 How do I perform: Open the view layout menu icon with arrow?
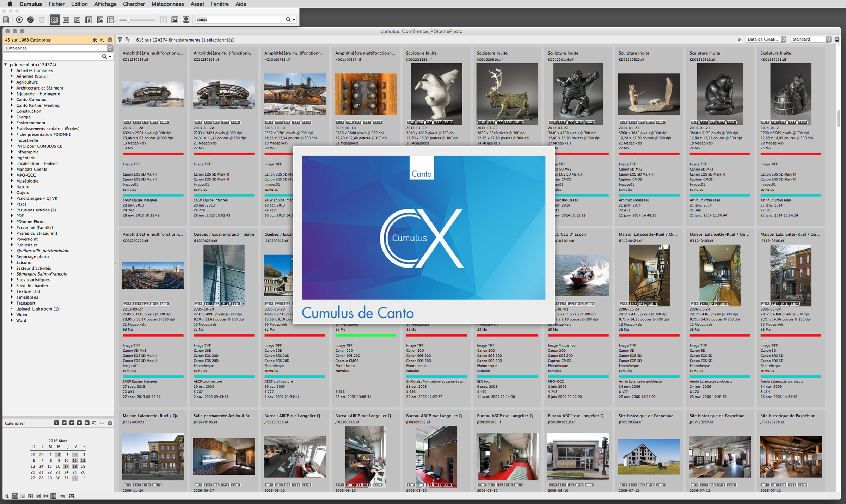coord(111,20)
